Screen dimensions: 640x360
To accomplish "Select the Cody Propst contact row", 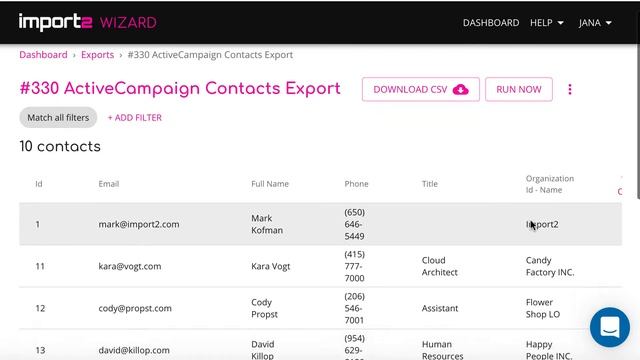I will click(320, 308).
